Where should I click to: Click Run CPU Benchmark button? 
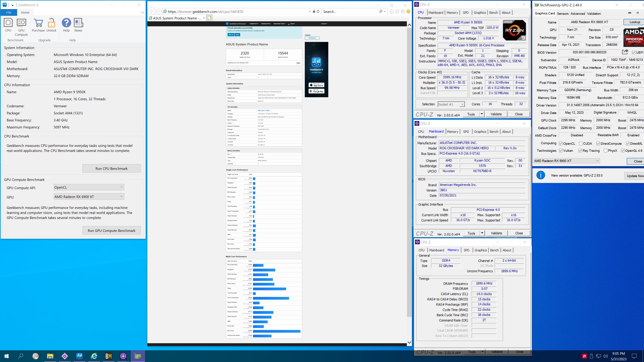(111, 168)
